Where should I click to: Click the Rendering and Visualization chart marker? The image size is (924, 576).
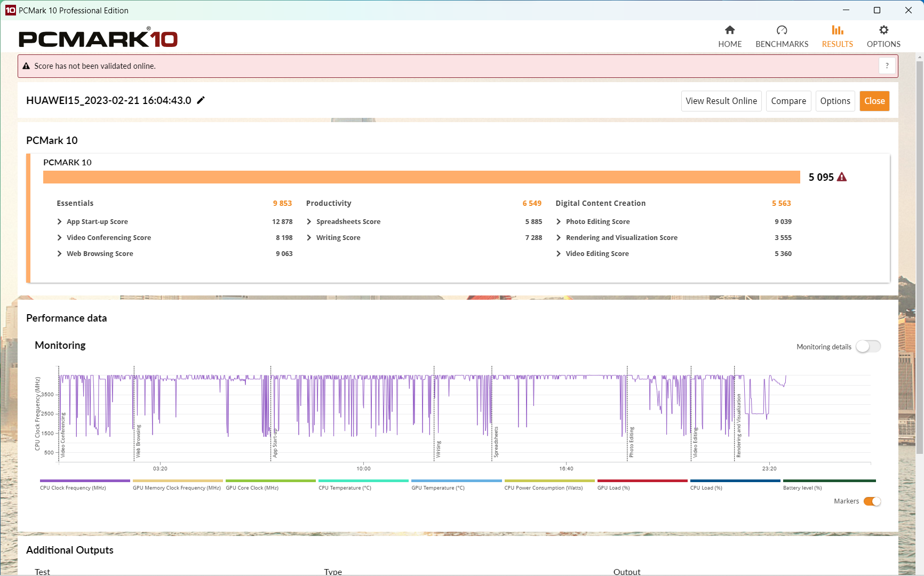[739, 426]
